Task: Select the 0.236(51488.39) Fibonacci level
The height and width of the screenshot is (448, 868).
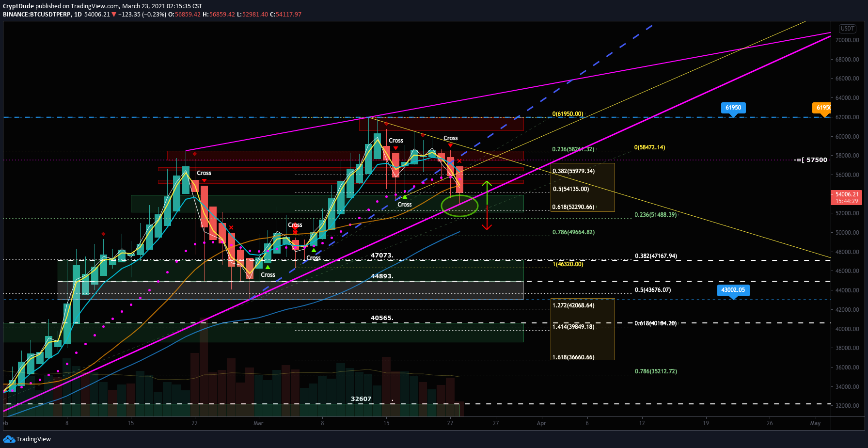Action: (x=656, y=214)
